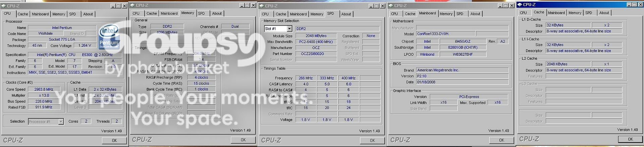Click the RAS# Precharge (tRP) value '4 clocks'
Screen dimensions: 644x147
(201, 77)
